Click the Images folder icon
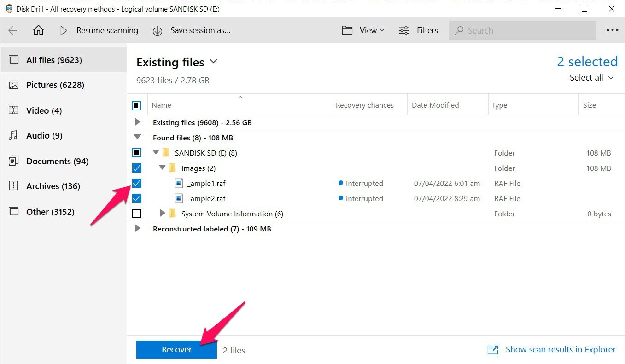Viewport: 625px width, 364px height. pyautogui.click(x=173, y=168)
